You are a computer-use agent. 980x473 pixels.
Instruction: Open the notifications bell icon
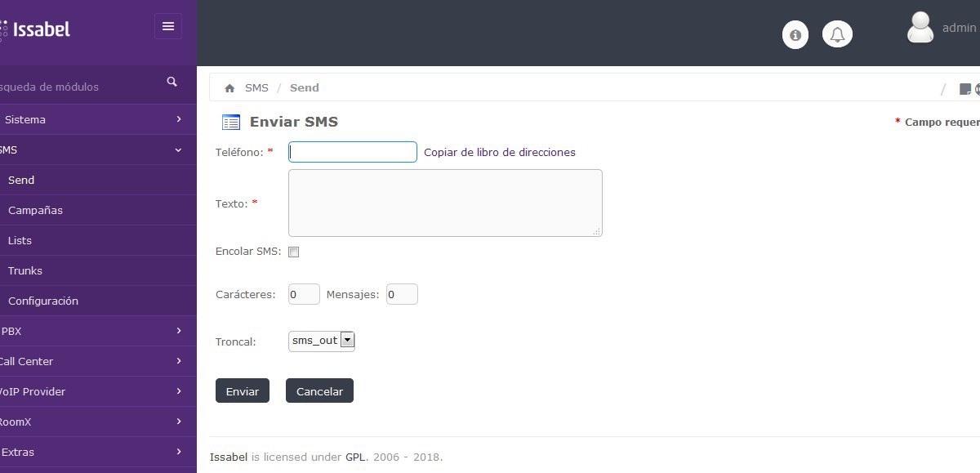[x=837, y=34]
